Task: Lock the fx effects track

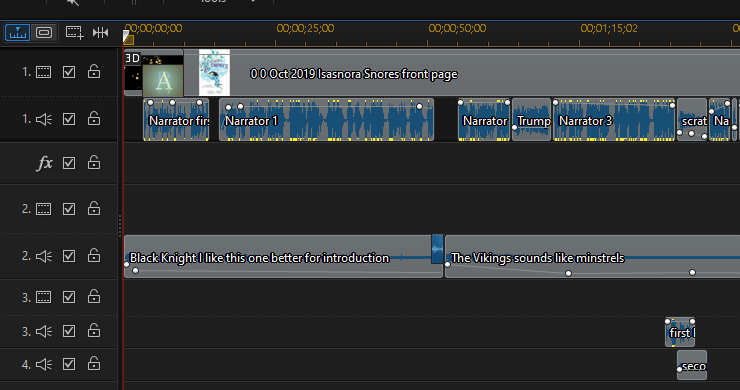Action: (x=94, y=162)
